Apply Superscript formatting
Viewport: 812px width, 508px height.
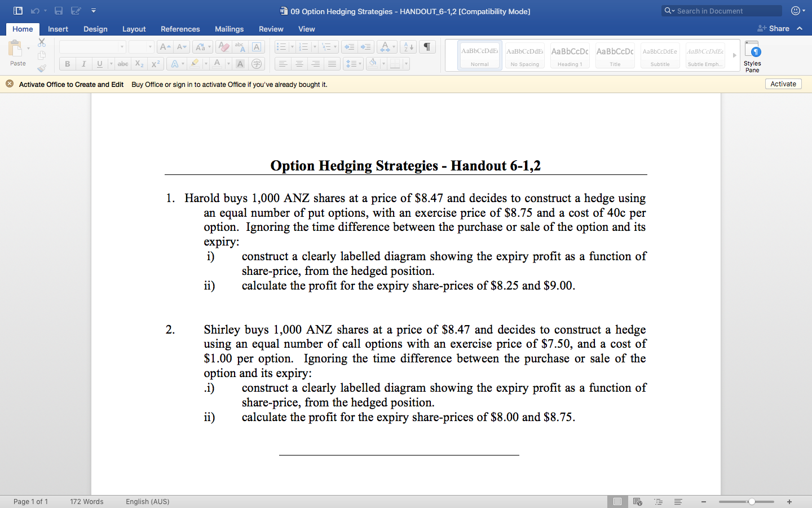coord(156,64)
